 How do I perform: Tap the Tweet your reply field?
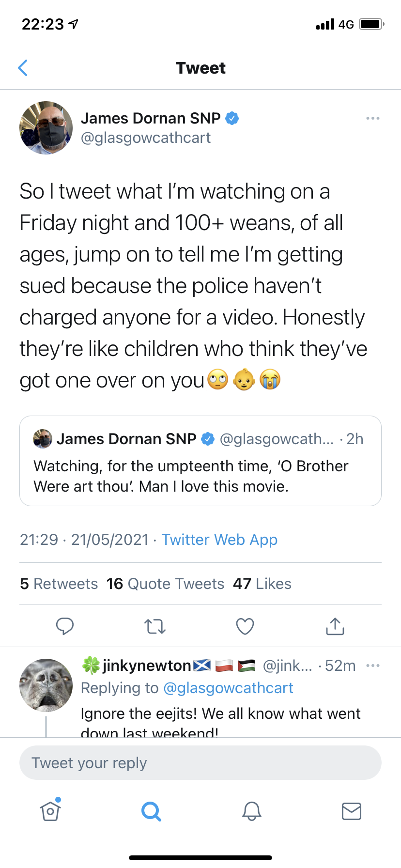pos(200,763)
